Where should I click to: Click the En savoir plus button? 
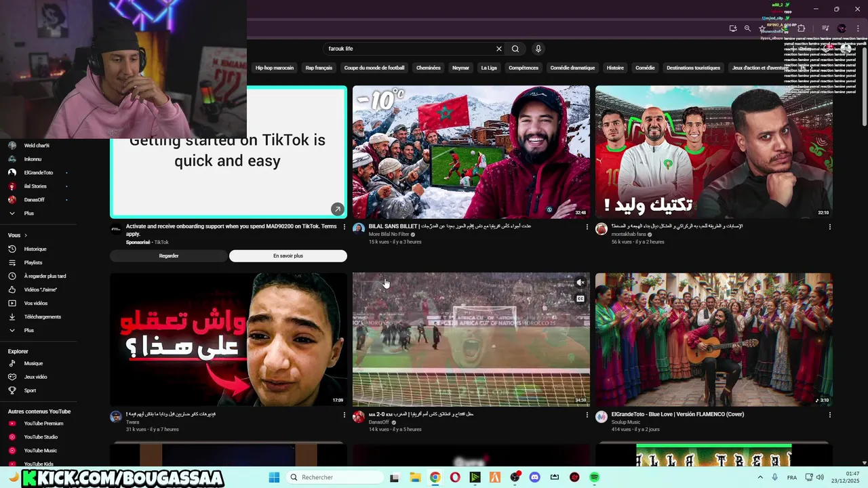(288, 256)
